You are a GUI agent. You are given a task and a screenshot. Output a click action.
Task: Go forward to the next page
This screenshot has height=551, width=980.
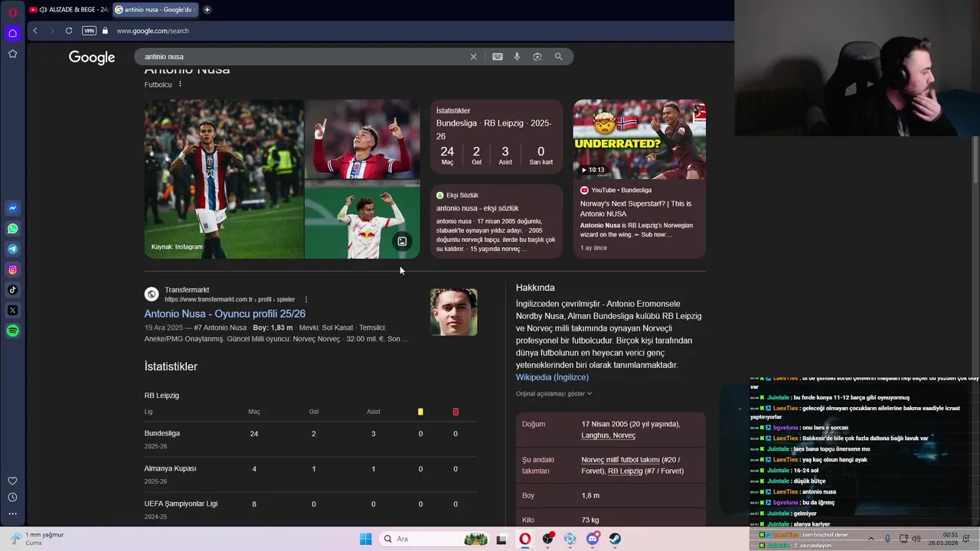51,31
